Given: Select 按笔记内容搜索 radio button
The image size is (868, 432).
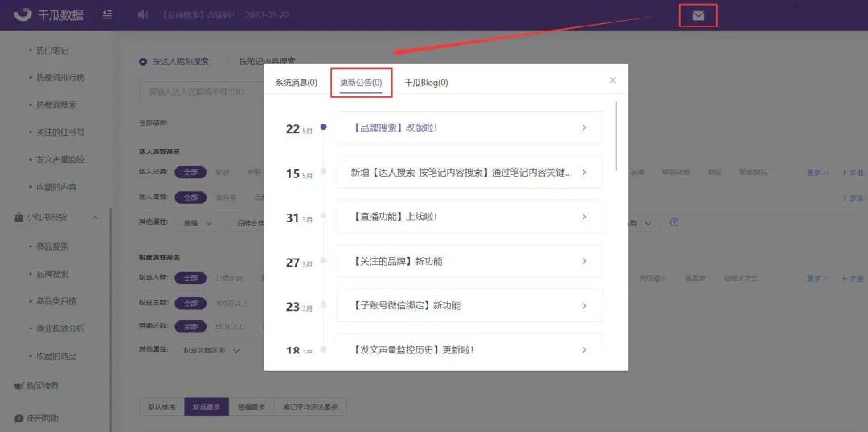Looking at the screenshot, I should 229,61.
